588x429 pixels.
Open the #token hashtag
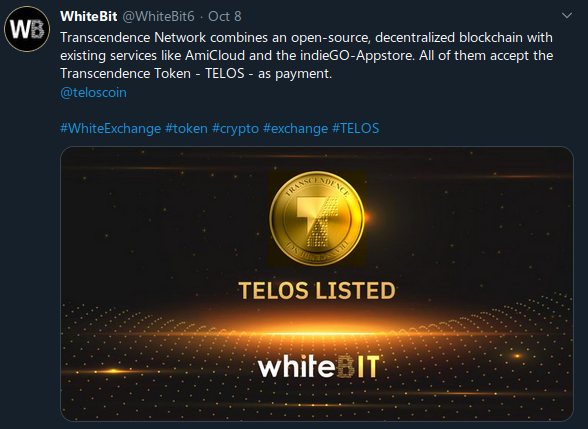tap(186, 129)
